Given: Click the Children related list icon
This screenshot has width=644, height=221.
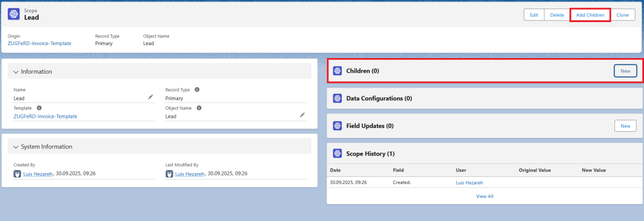Looking at the screenshot, I should tap(338, 71).
